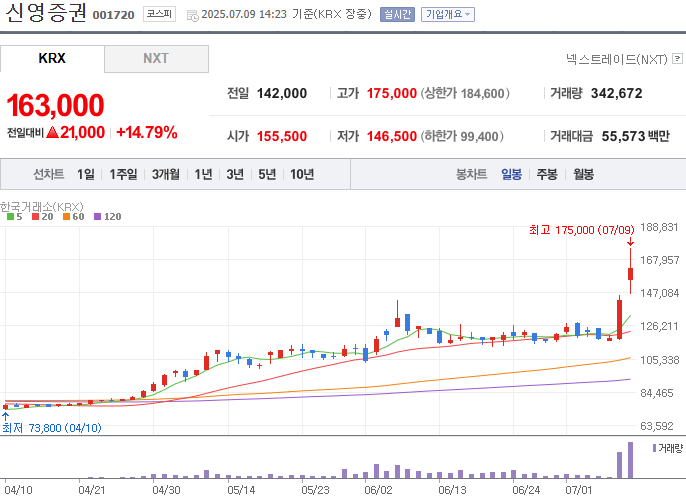Click the purple 거래량 volume legend marker
The height and width of the screenshot is (499, 686).
point(654,448)
